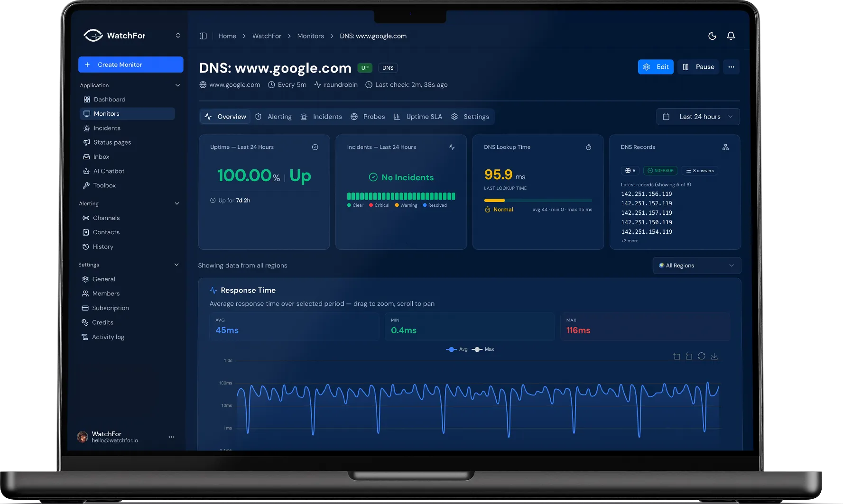Open notifications bell
Image resolution: width=843 pixels, height=504 pixels.
(731, 36)
